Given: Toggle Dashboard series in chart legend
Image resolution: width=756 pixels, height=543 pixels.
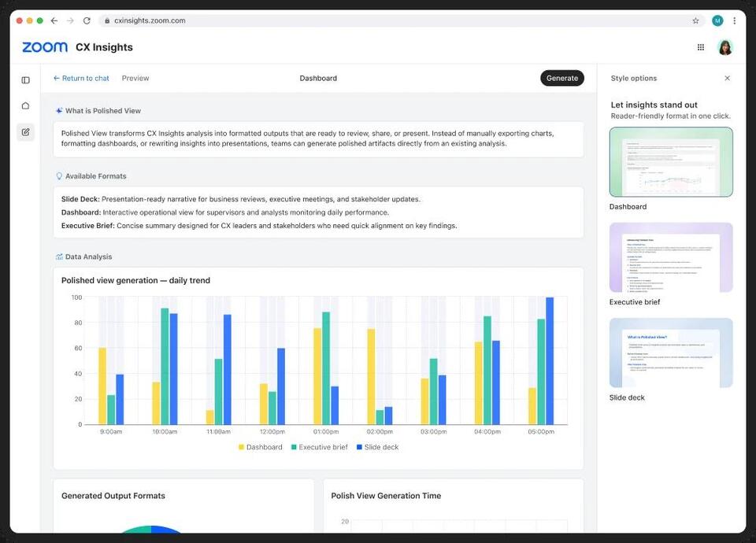Looking at the screenshot, I should click(x=261, y=447).
